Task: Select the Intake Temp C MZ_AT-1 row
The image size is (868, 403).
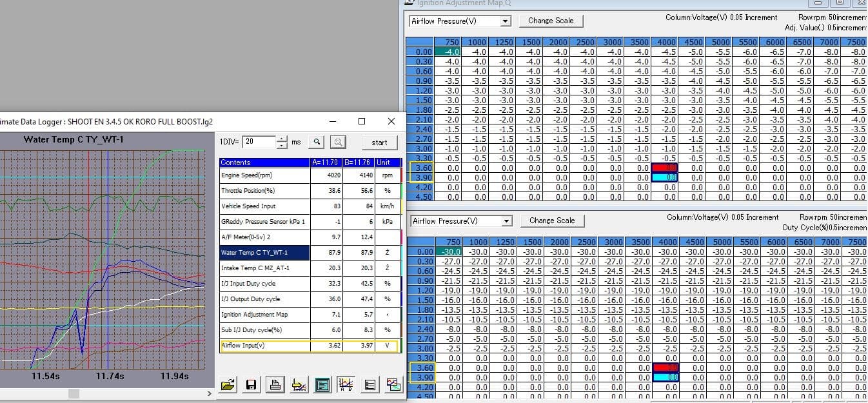Action: coord(310,268)
